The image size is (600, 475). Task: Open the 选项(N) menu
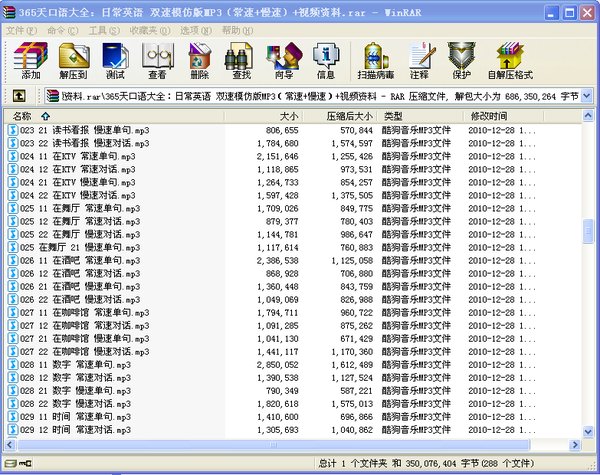196,30
